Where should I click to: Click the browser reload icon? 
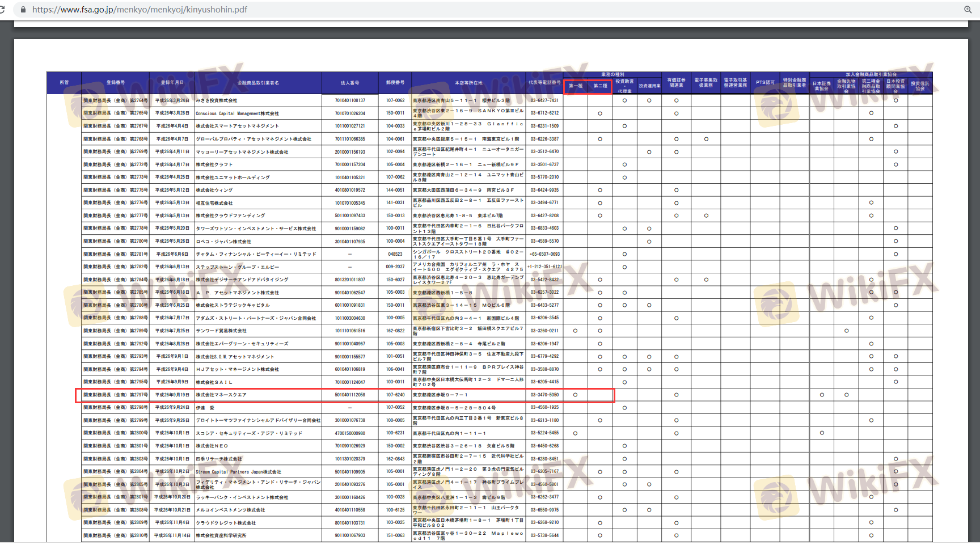(2, 10)
